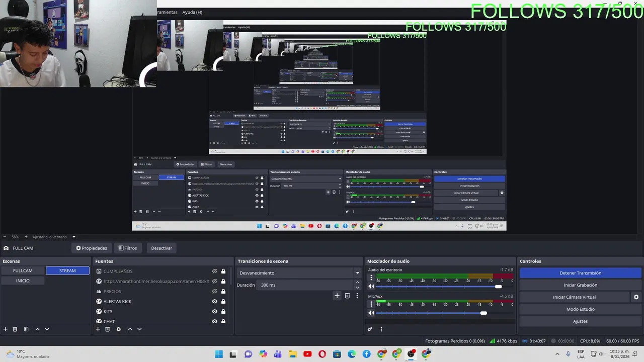The image size is (644, 362).
Task: Open Ajustes settings
Action: coord(580,321)
